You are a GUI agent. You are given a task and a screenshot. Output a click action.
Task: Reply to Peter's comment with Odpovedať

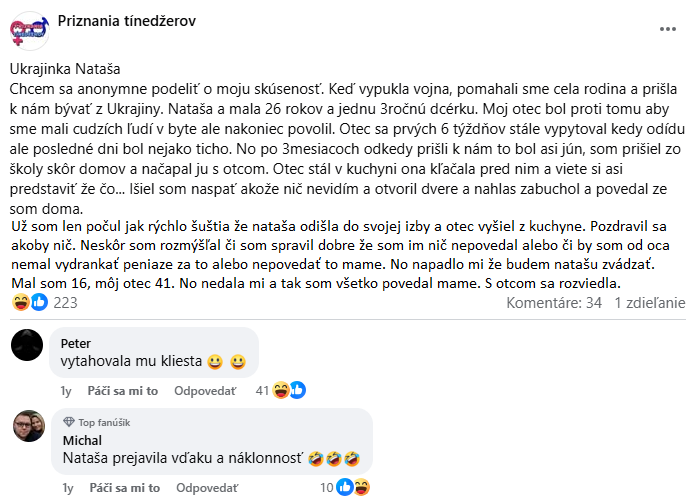(x=206, y=391)
